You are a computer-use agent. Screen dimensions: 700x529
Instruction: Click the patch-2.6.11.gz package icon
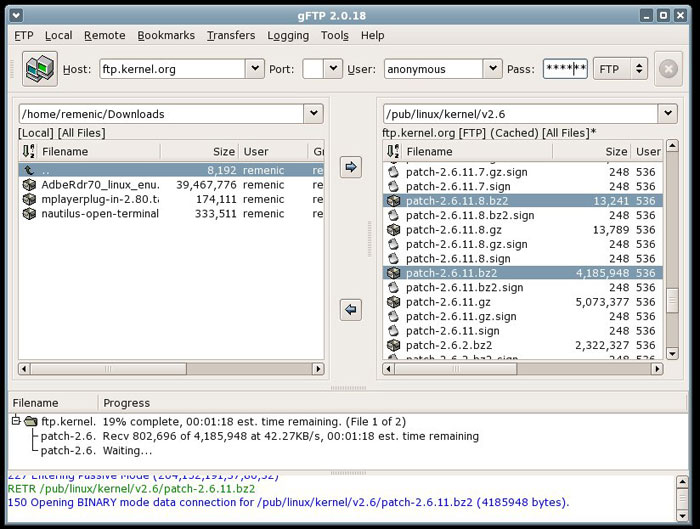(x=393, y=302)
